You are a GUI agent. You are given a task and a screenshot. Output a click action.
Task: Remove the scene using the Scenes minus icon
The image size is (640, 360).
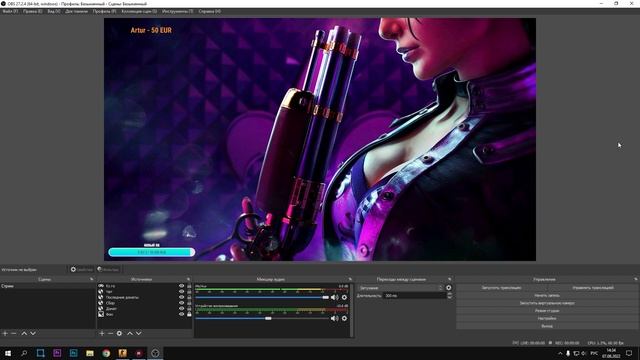(13, 333)
